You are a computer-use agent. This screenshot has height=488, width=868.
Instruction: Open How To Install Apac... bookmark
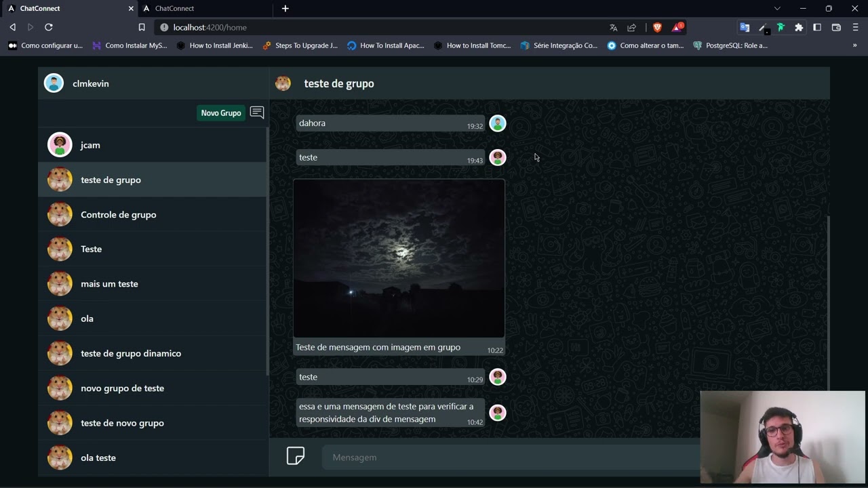[385, 45]
